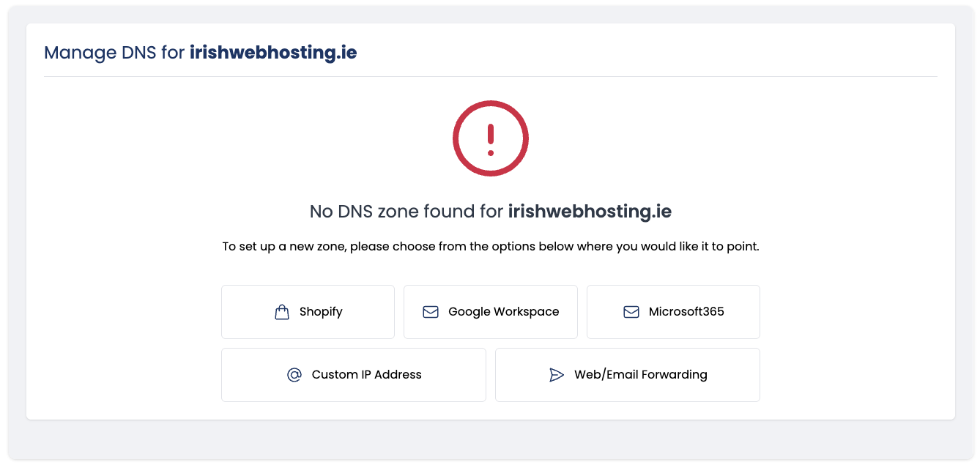Screen dimensions: 980x465
Task: Click the @ icon for Custom IP Address
Action: [294, 375]
